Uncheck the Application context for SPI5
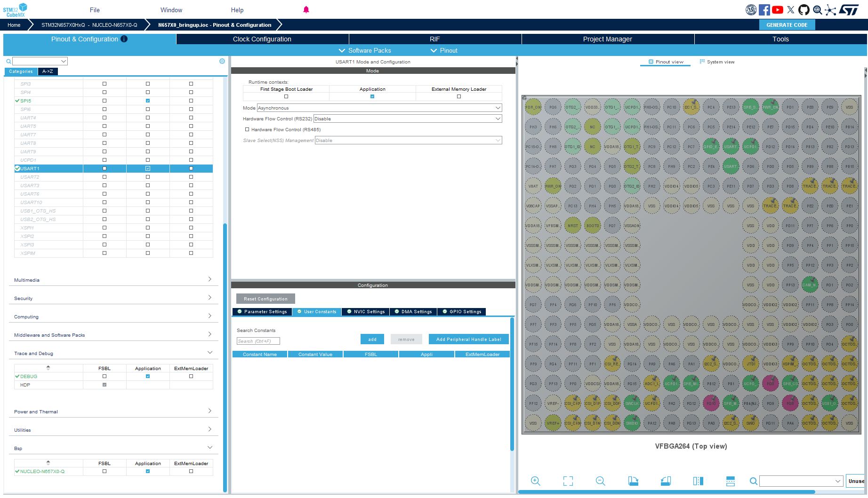 tap(148, 101)
